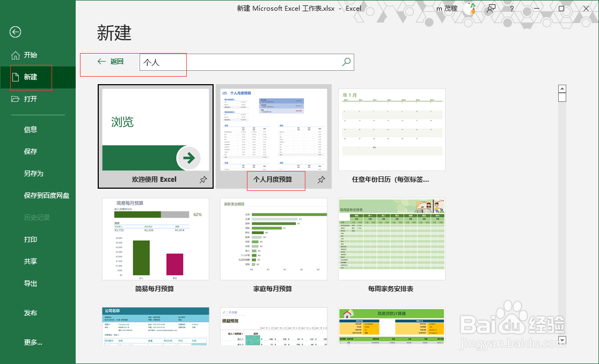Click the 新建 blank document icon
This screenshot has height=364, width=599.
click(x=15, y=77)
